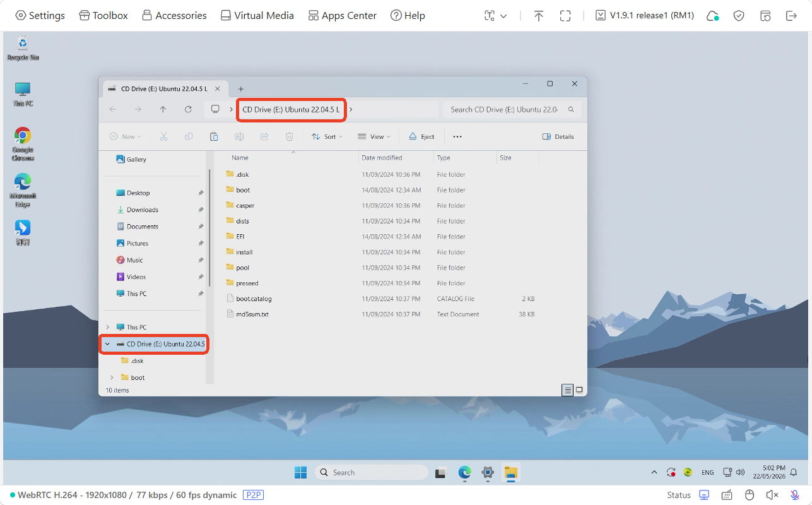The image size is (812, 505).
Task: Click the upload arrow icon in KVM toolbar
Action: 538,16
